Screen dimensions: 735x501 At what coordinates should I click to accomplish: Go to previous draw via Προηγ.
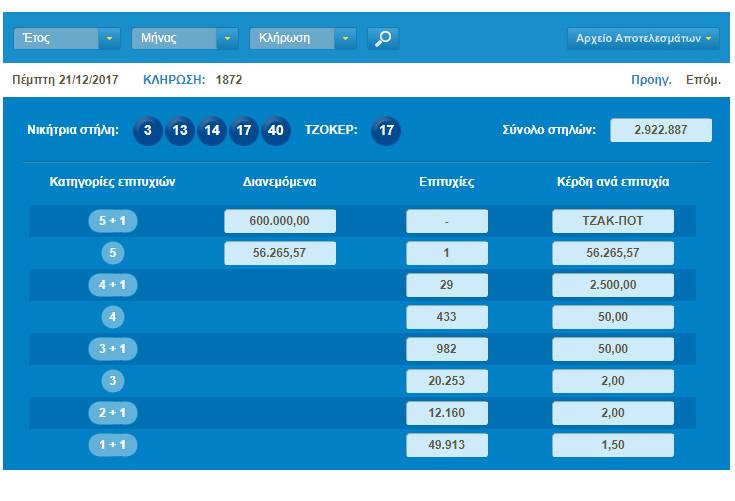(x=651, y=79)
